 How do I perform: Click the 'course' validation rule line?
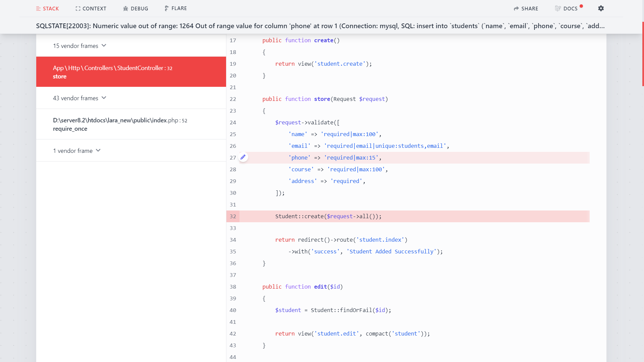[338, 169]
